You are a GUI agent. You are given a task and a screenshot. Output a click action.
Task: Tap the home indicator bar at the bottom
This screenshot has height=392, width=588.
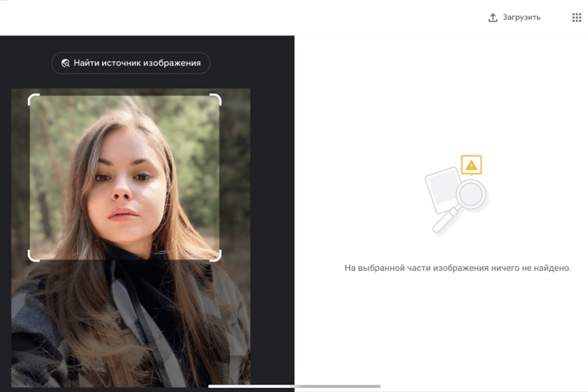[x=294, y=387]
